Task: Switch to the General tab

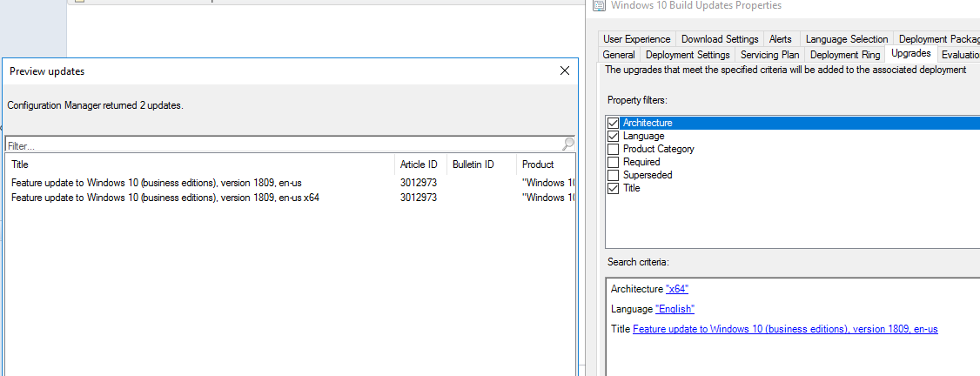Action: point(619,54)
